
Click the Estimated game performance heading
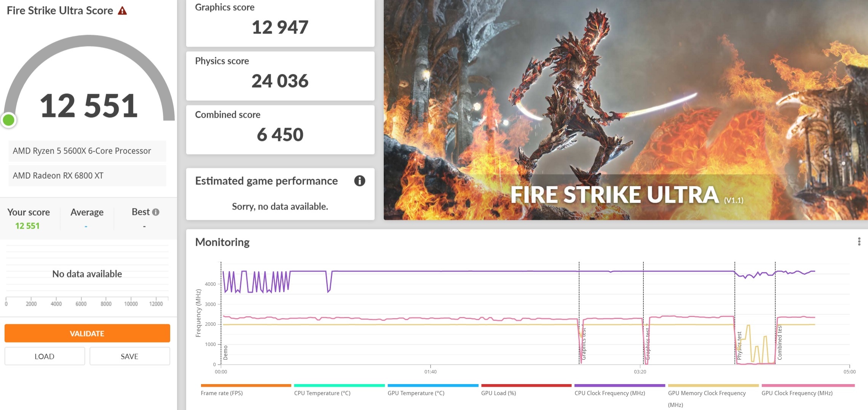tap(266, 181)
